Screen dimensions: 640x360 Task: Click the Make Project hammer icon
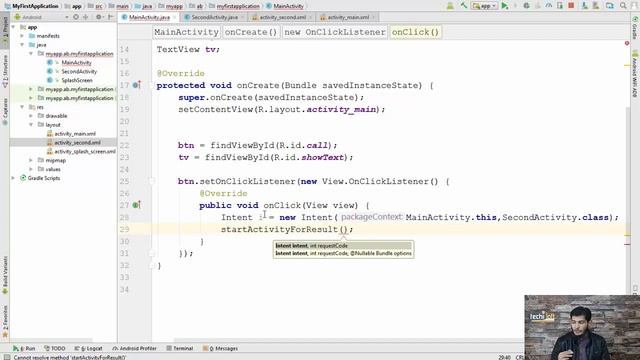point(464,6)
